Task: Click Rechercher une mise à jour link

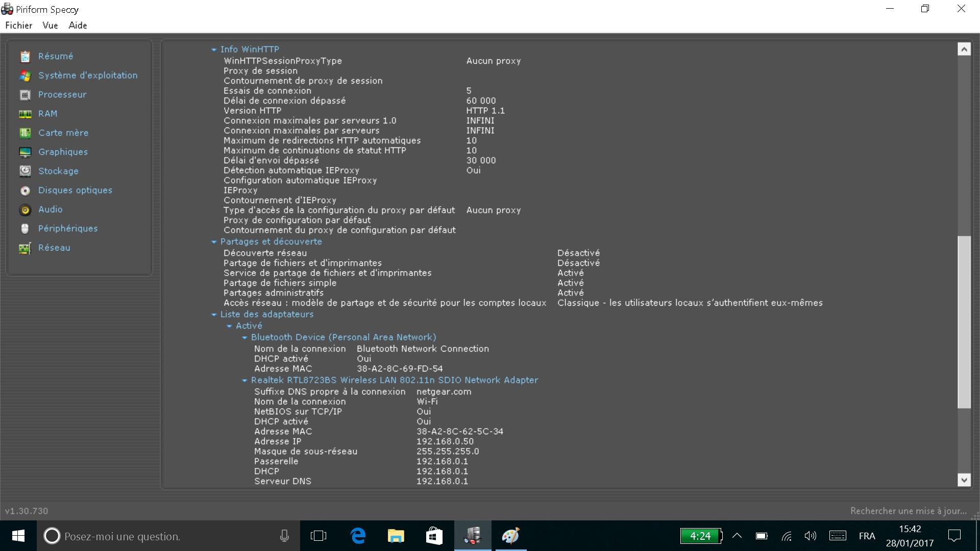Action: click(908, 511)
